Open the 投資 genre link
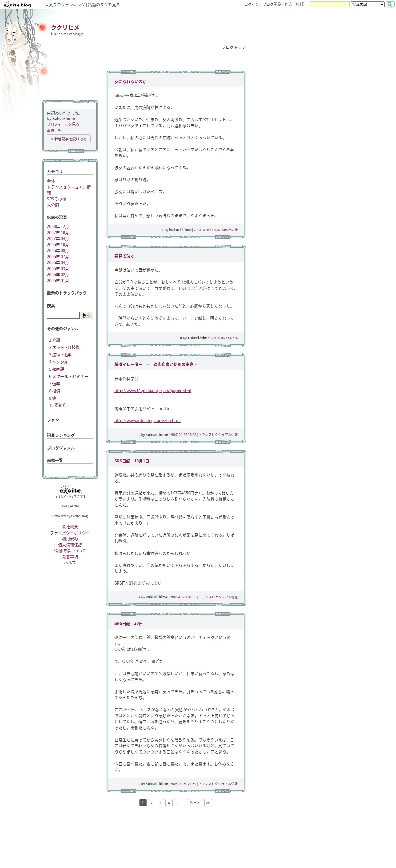Image resolution: width=396 pixels, height=868 pixels. pos(56,391)
